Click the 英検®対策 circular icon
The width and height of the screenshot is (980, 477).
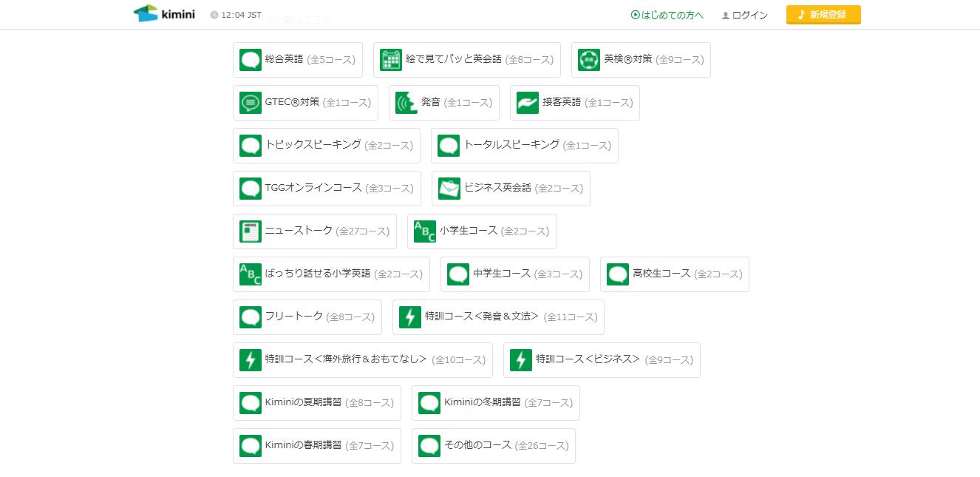coord(589,60)
